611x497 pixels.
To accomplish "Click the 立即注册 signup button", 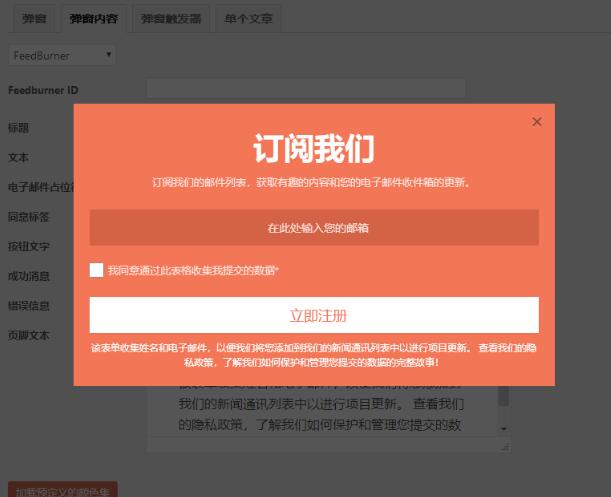I will tap(314, 315).
